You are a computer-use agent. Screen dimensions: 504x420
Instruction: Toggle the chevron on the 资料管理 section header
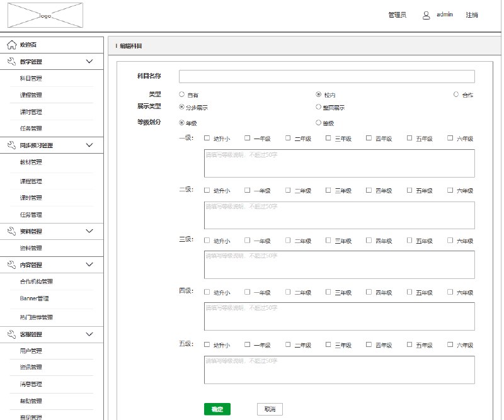[x=89, y=230]
